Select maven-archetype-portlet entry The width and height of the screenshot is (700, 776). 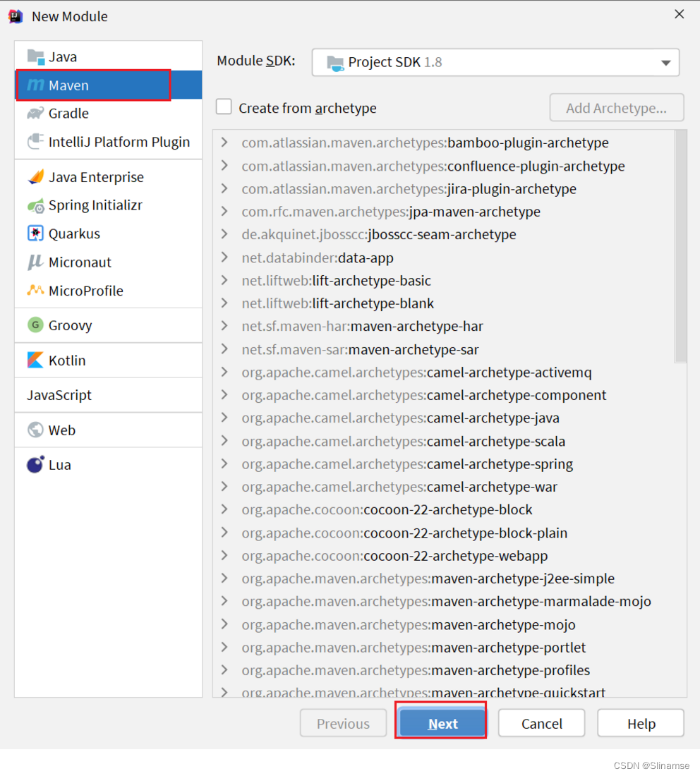414,648
